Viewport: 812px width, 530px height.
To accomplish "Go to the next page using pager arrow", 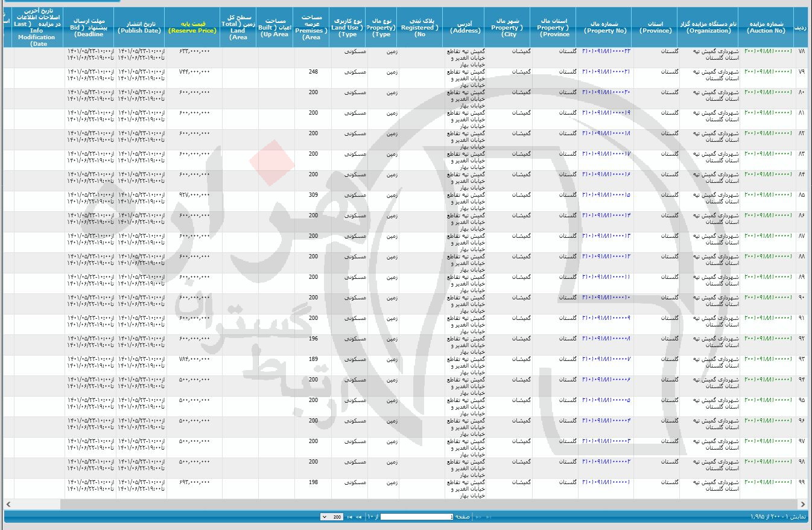I will pos(359,517).
